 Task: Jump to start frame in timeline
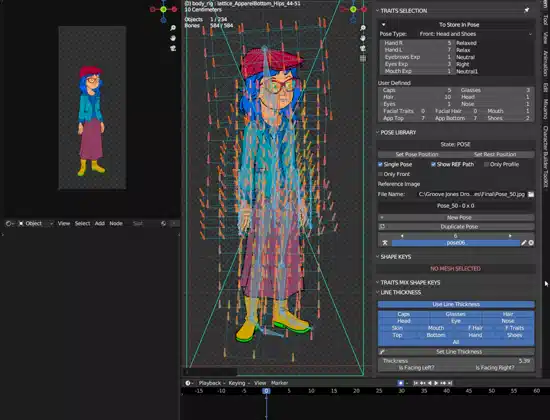(x=416, y=383)
